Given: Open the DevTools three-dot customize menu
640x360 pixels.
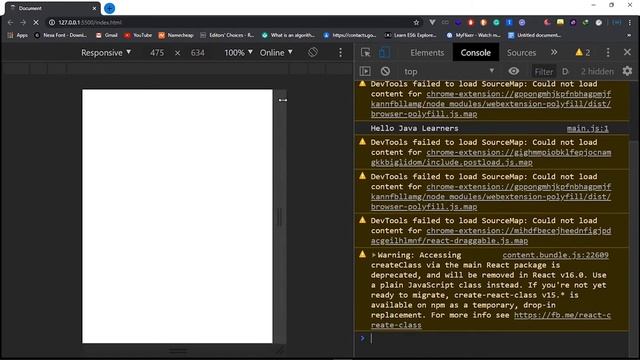Looking at the screenshot, I should pos(608,53).
